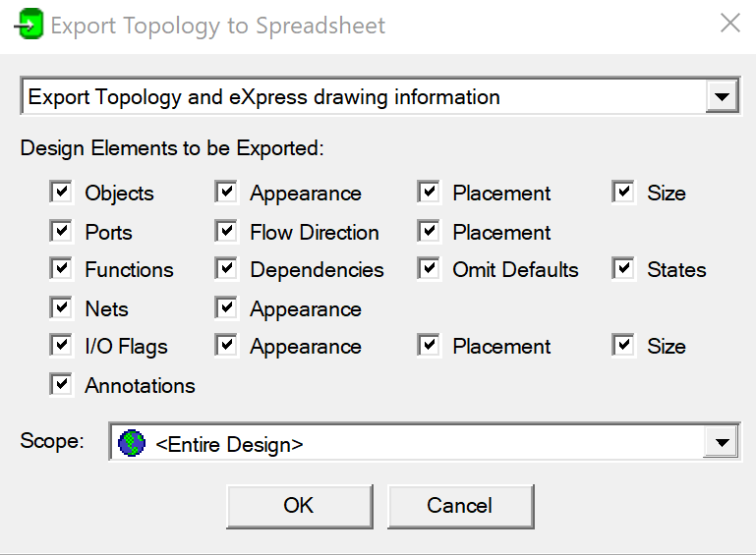Expand the Scope dropdown arrow

point(722,442)
